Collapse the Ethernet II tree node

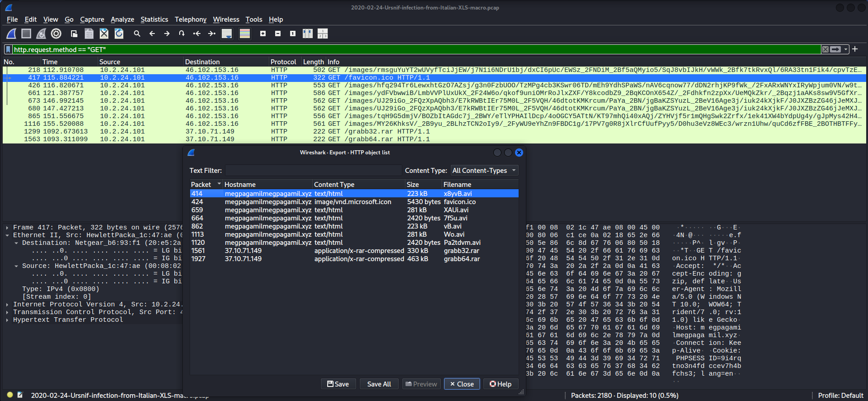(x=7, y=235)
